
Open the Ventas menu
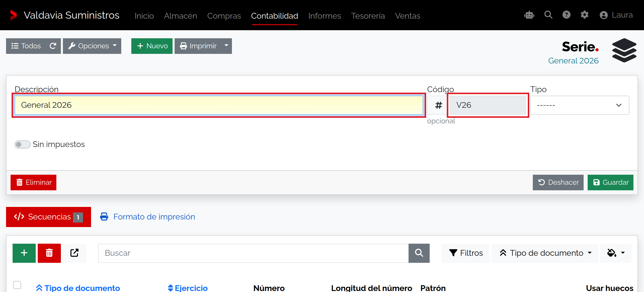tap(408, 16)
